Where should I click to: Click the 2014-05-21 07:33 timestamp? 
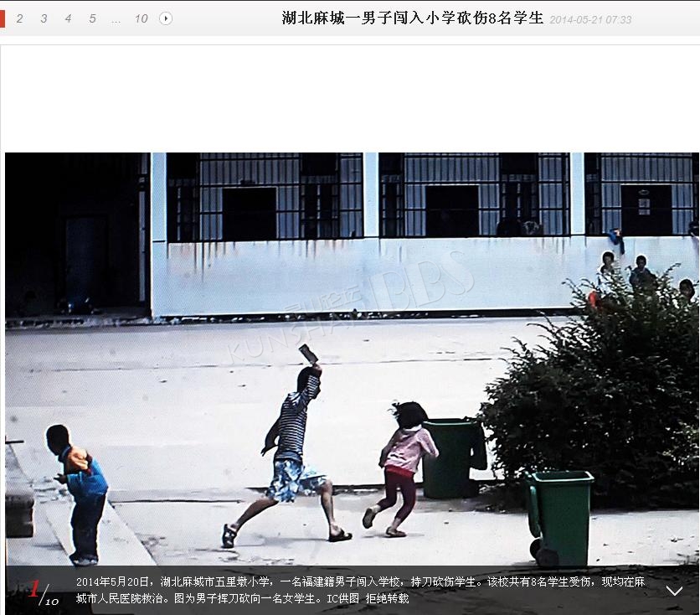(x=590, y=19)
